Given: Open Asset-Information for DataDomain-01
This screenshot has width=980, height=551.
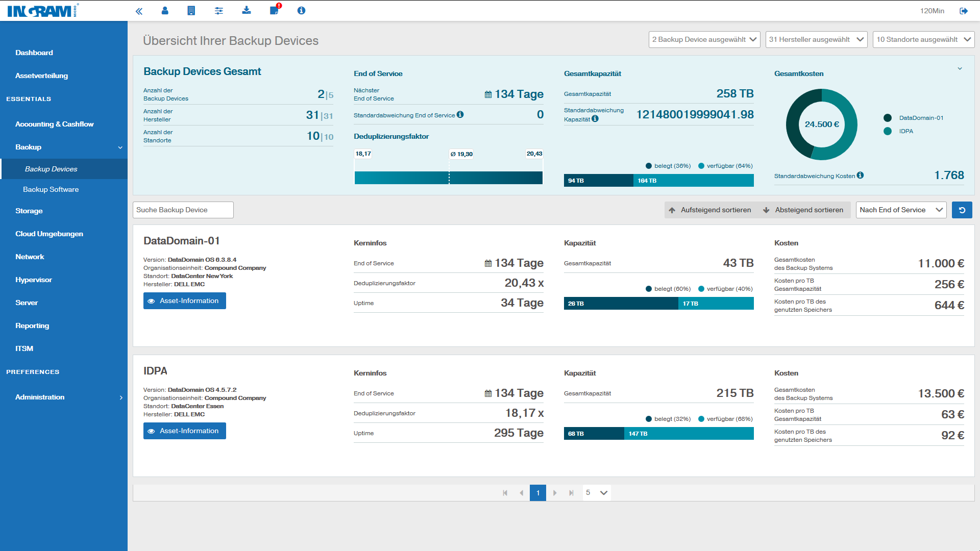Looking at the screenshot, I should 185,301.
